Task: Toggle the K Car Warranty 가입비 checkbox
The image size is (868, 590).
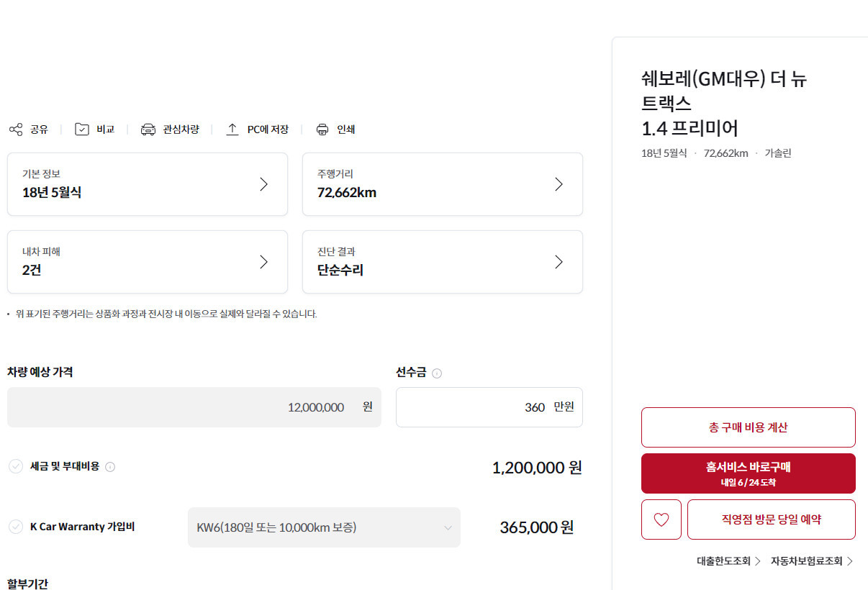Action: coord(16,527)
